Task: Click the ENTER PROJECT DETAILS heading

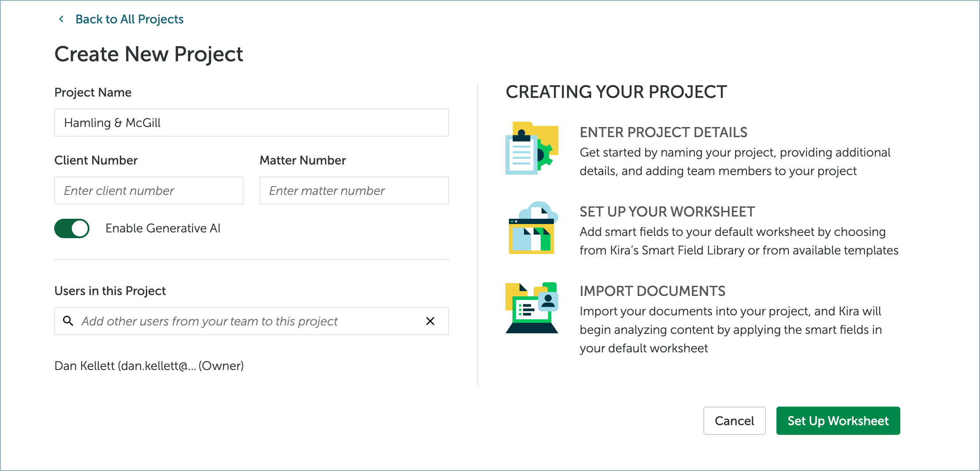Action: pyautogui.click(x=663, y=132)
